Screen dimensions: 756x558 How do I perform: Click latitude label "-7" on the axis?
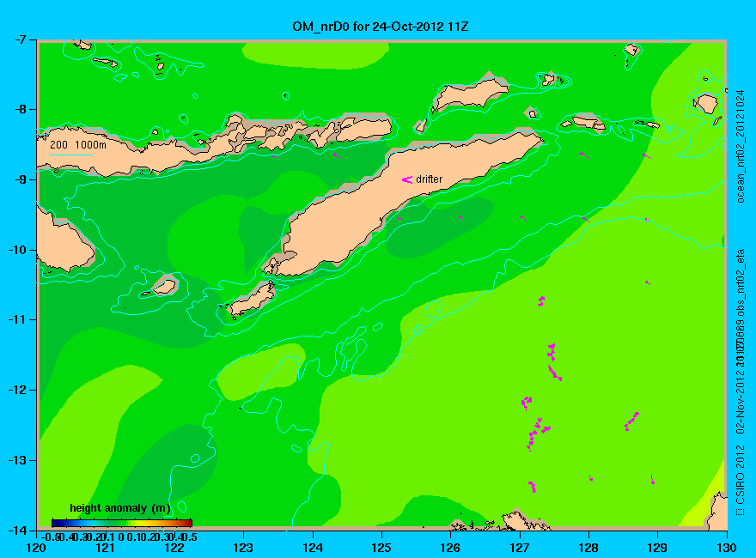pos(20,39)
